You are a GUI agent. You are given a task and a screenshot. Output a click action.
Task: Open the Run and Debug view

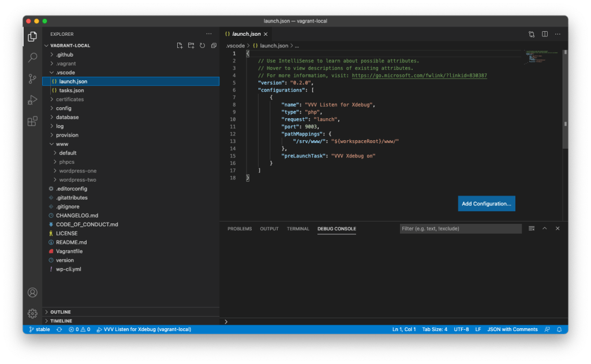click(33, 100)
